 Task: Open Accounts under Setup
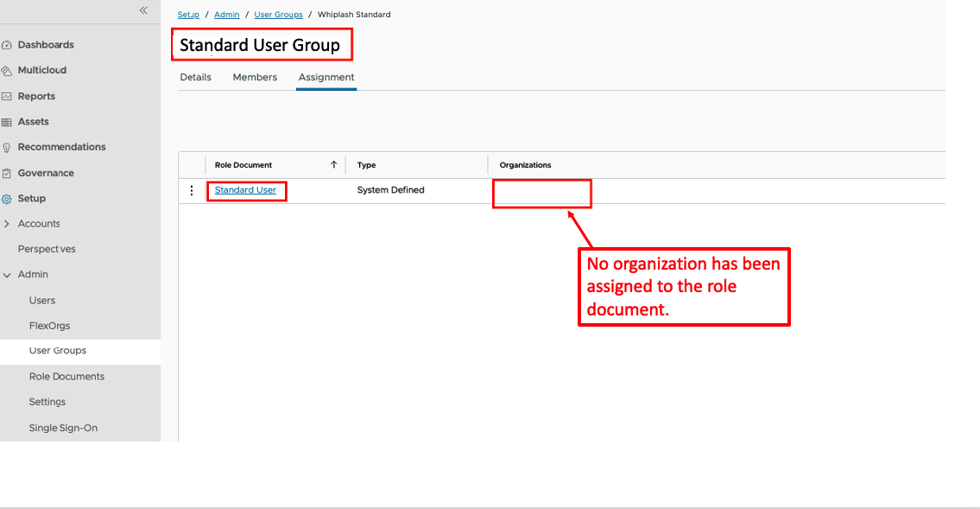pos(39,224)
